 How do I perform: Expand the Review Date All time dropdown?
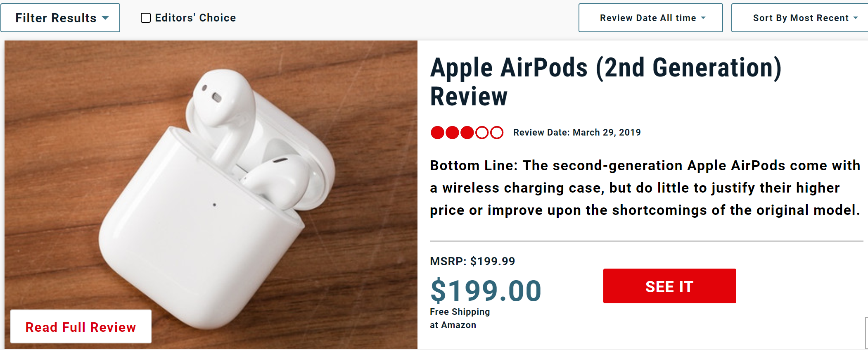pyautogui.click(x=650, y=18)
